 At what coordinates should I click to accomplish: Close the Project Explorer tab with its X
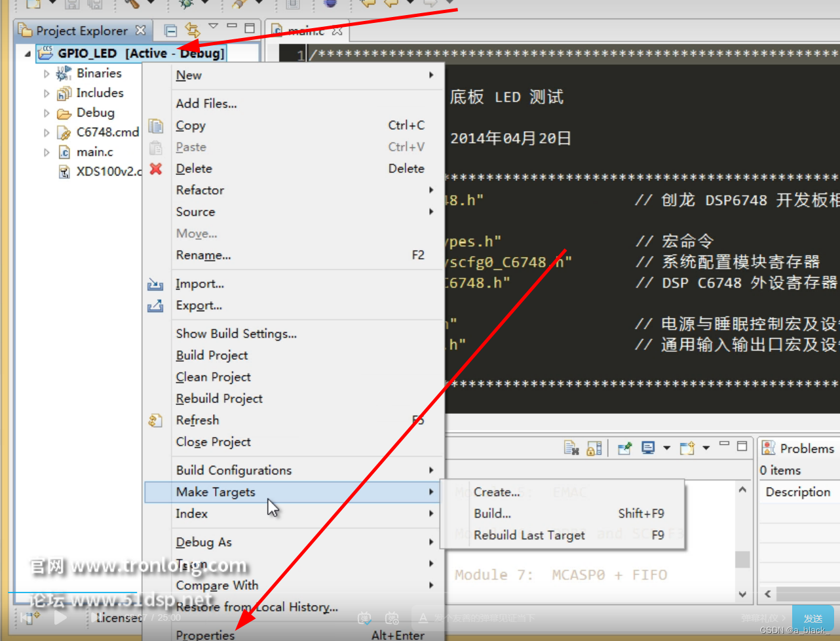pos(140,30)
